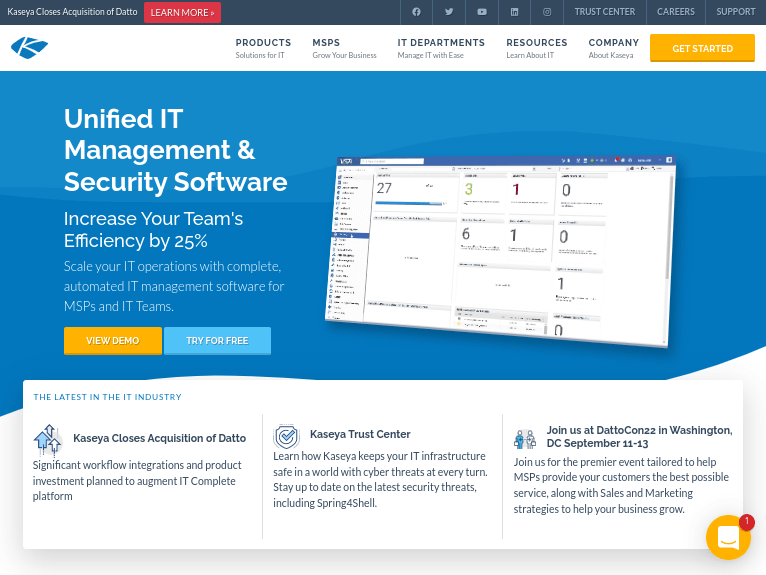
Task: Expand the IT Departments menu
Action: click(441, 48)
